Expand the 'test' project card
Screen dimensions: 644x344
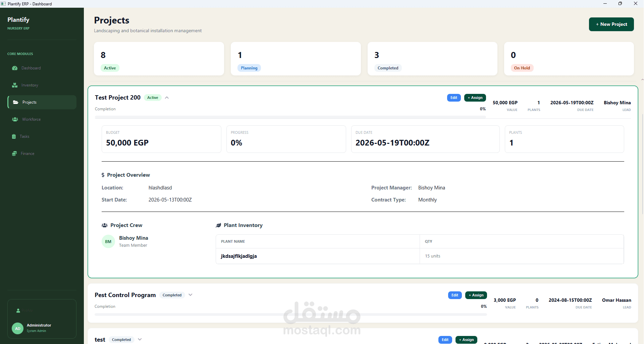(x=140, y=339)
